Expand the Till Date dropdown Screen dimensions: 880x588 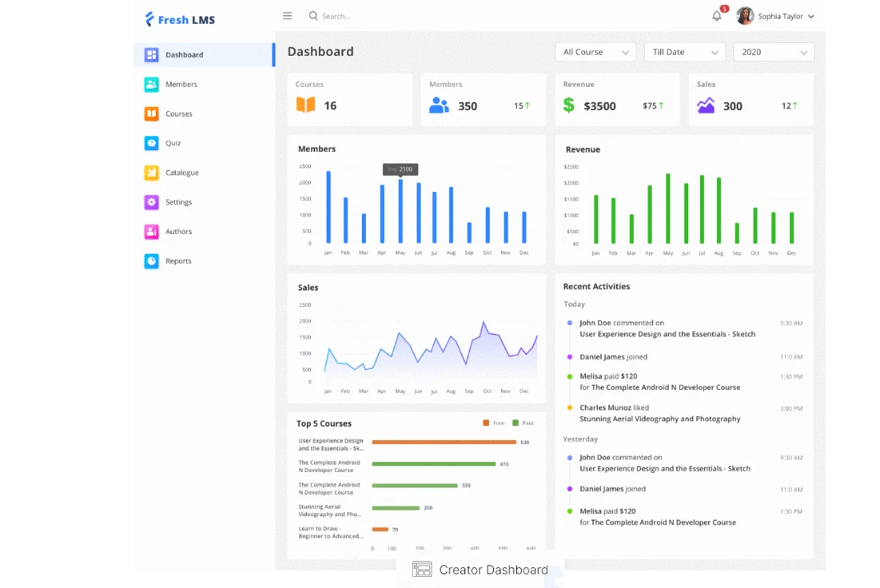(683, 51)
